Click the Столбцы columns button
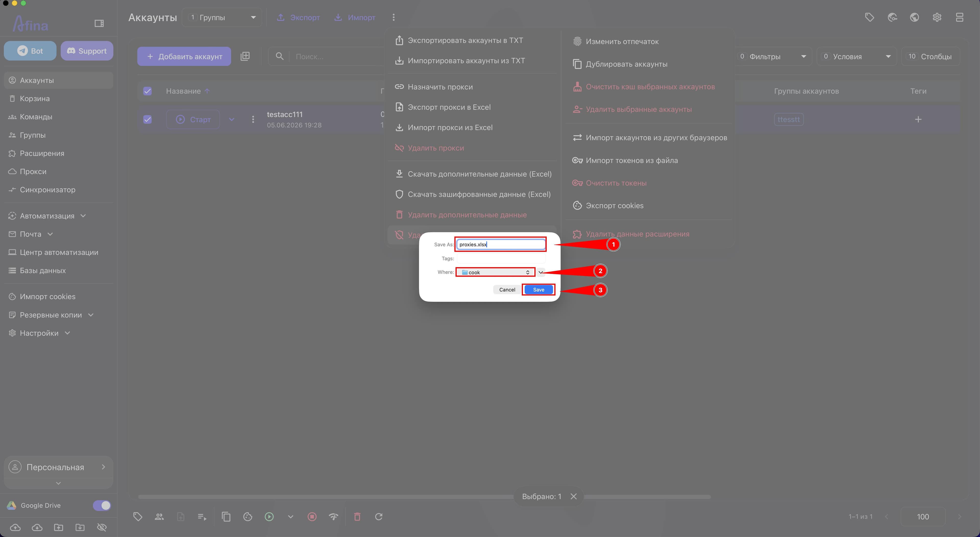The width and height of the screenshot is (980, 537). (x=930, y=56)
